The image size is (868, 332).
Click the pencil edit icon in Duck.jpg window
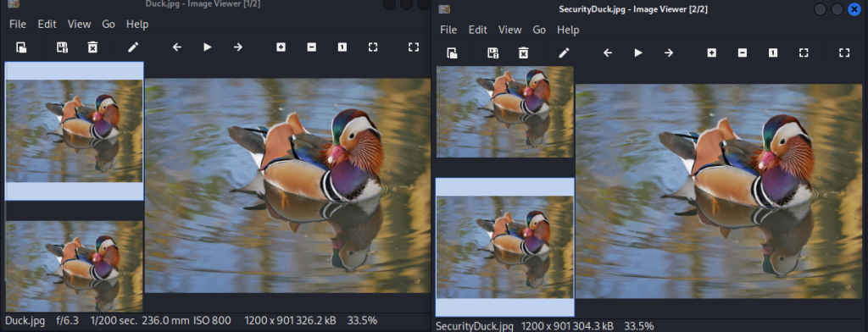coord(133,47)
